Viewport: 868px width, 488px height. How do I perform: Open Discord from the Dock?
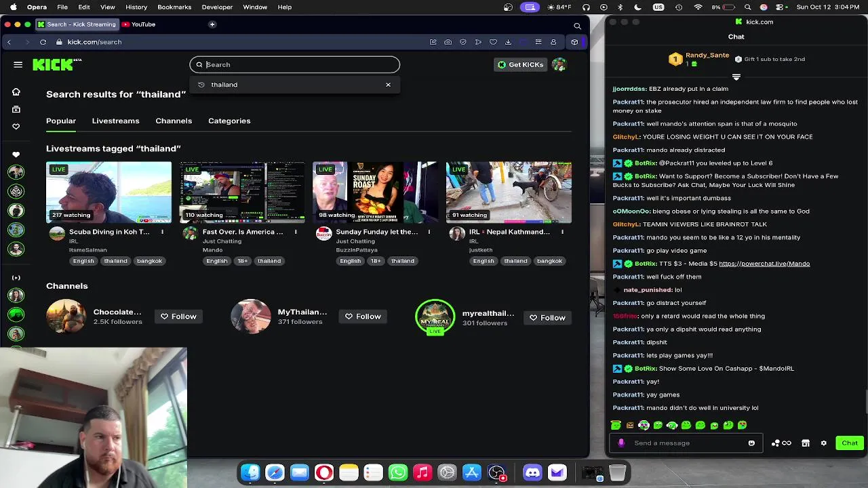coord(532,472)
